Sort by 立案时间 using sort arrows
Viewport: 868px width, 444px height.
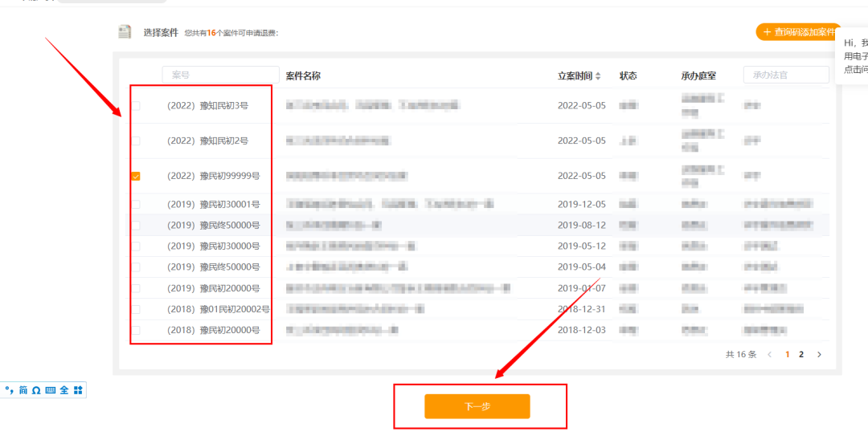tap(598, 76)
